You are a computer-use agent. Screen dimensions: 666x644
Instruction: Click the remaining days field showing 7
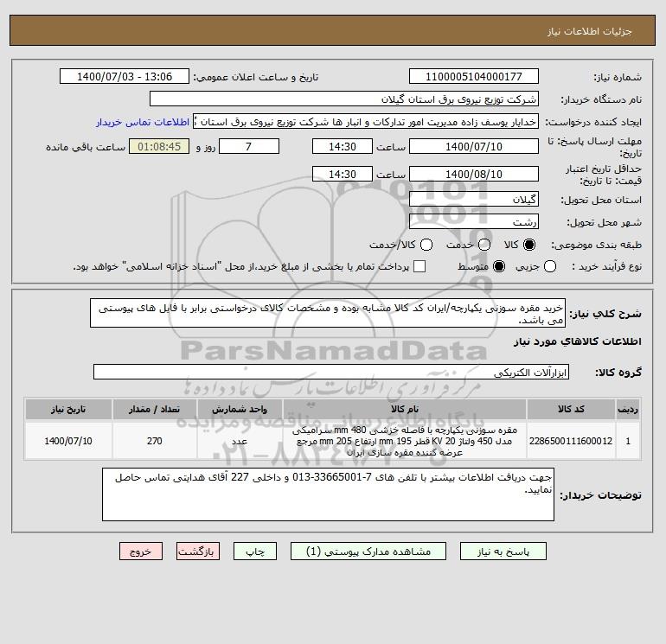[249, 146]
